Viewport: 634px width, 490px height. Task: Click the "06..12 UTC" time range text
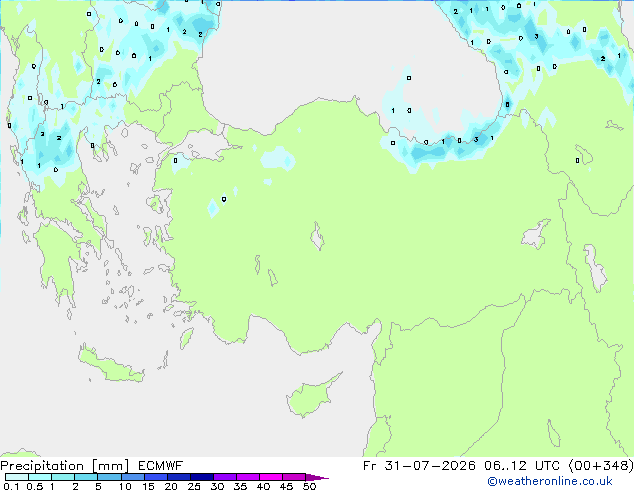pos(522,466)
